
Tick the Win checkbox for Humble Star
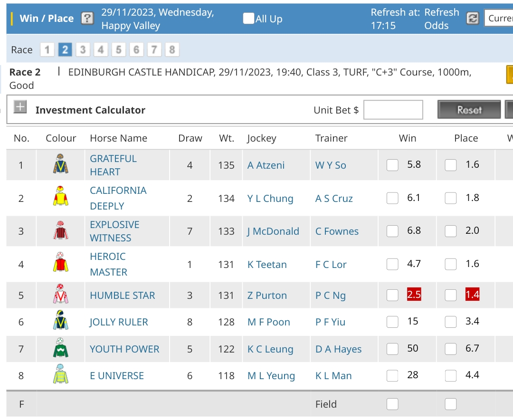pos(392,295)
